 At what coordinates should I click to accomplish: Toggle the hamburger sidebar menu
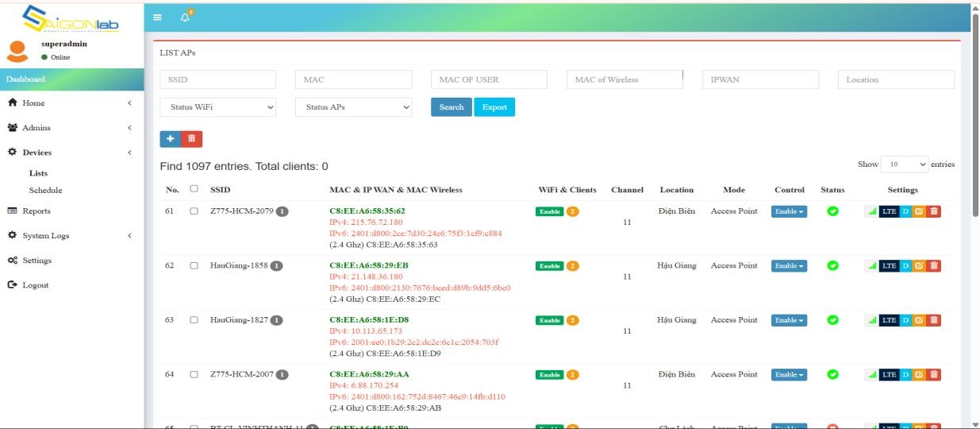coord(157,17)
